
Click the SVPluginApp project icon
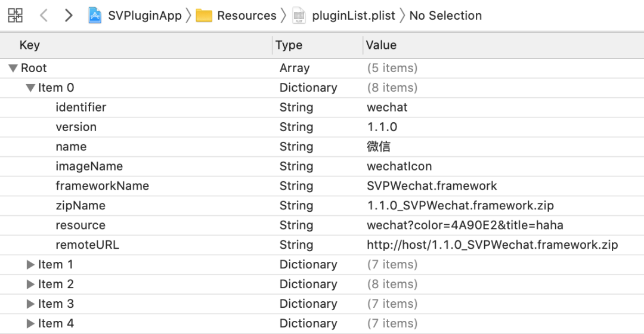(95, 16)
